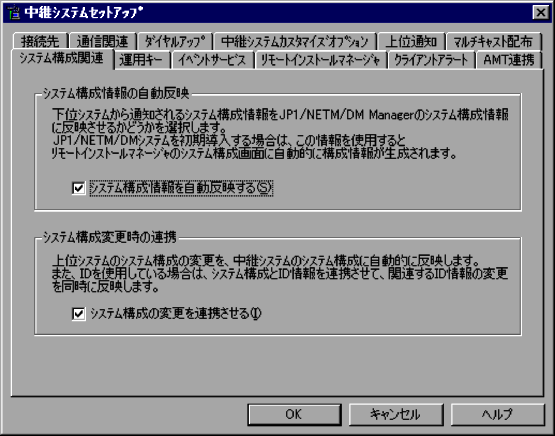This screenshot has height=436, width=555.
Task: Open the AMT連携 tab
Action: coord(509,60)
